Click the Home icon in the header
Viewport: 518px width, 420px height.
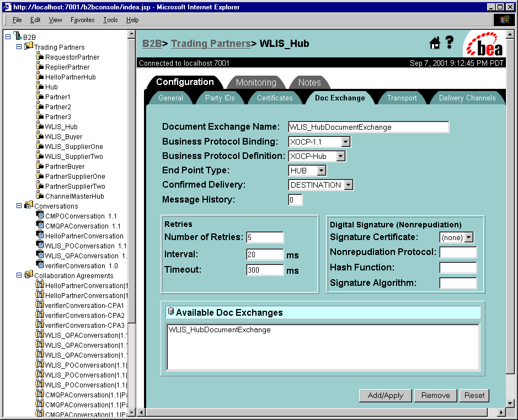coord(435,43)
